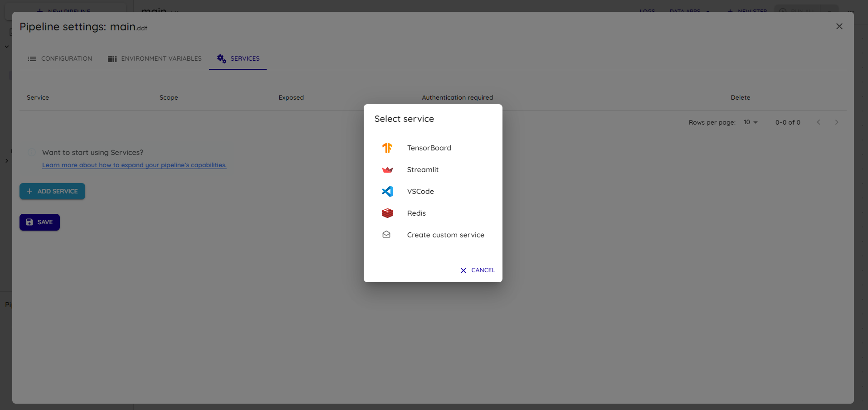Go to the next page of services

(x=837, y=122)
